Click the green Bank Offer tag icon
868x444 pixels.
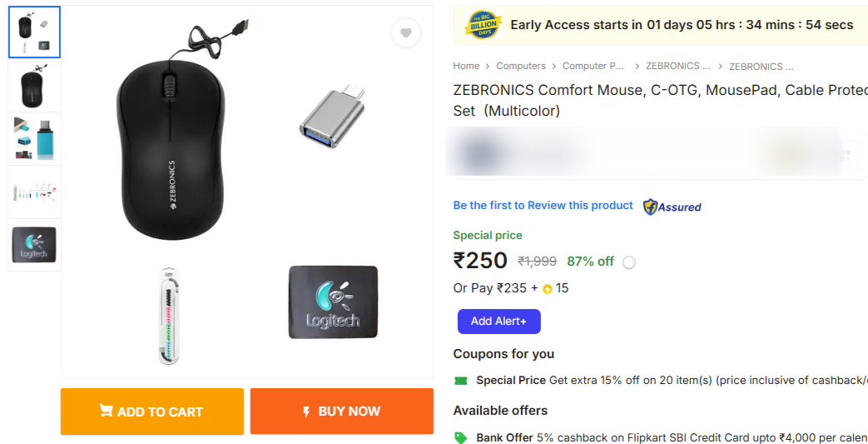coord(461,437)
